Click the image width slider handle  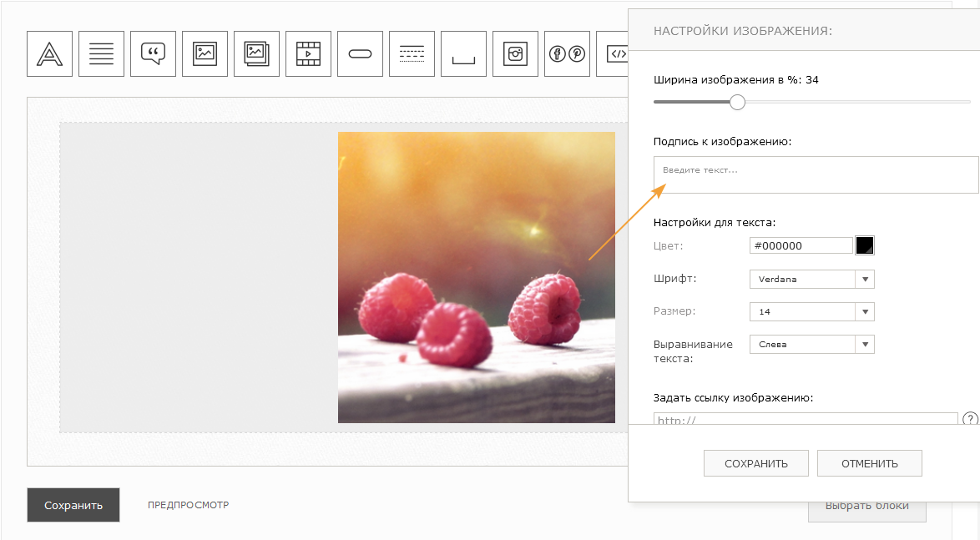[737, 102]
